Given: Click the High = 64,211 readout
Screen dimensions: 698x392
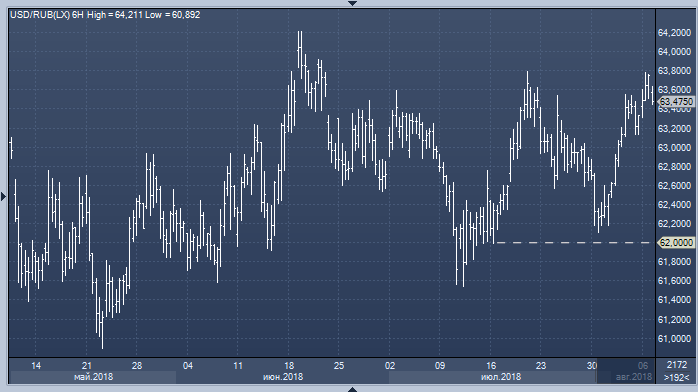Looking at the screenshot, I should (114, 15).
